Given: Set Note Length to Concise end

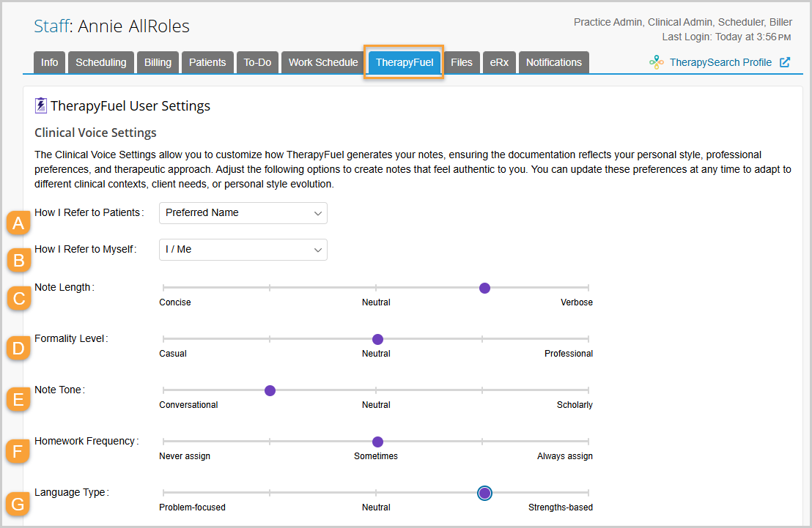Looking at the screenshot, I should coord(163,288).
